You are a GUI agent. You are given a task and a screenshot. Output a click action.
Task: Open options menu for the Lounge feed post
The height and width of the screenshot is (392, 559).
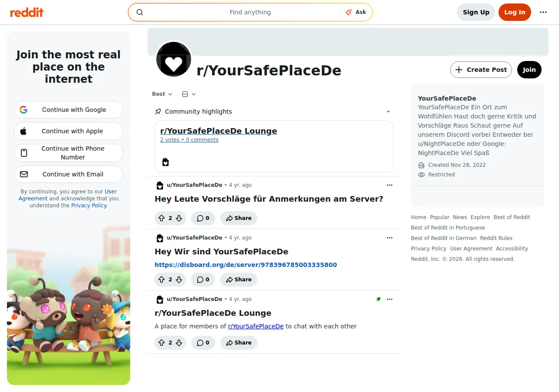(x=390, y=299)
